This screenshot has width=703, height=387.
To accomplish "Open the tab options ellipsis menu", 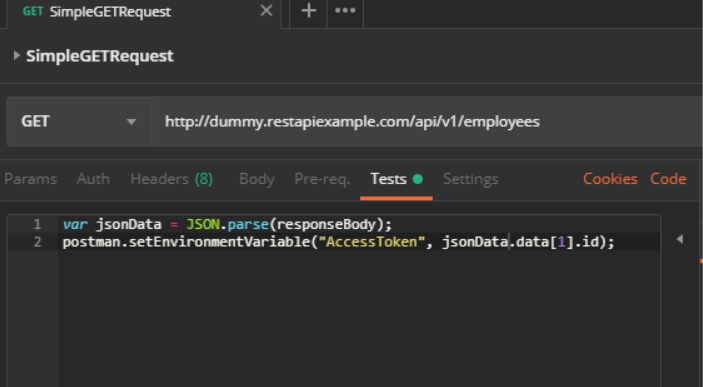I will (x=345, y=11).
